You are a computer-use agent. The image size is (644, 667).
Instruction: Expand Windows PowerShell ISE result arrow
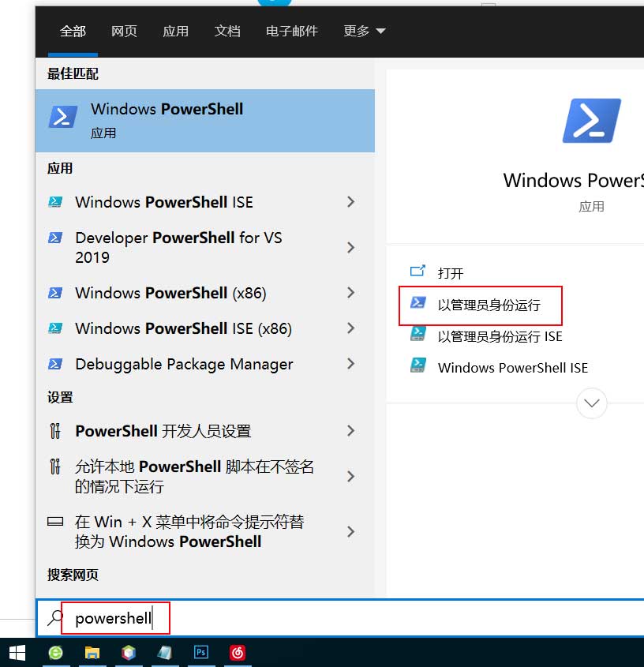(351, 201)
